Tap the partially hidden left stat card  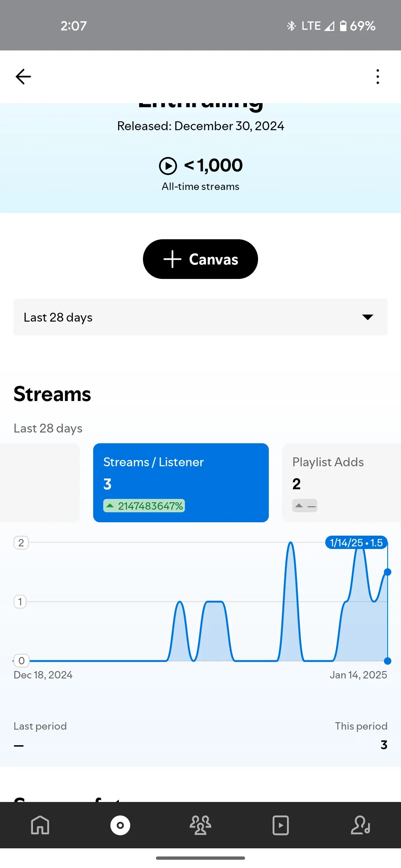tap(40, 483)
